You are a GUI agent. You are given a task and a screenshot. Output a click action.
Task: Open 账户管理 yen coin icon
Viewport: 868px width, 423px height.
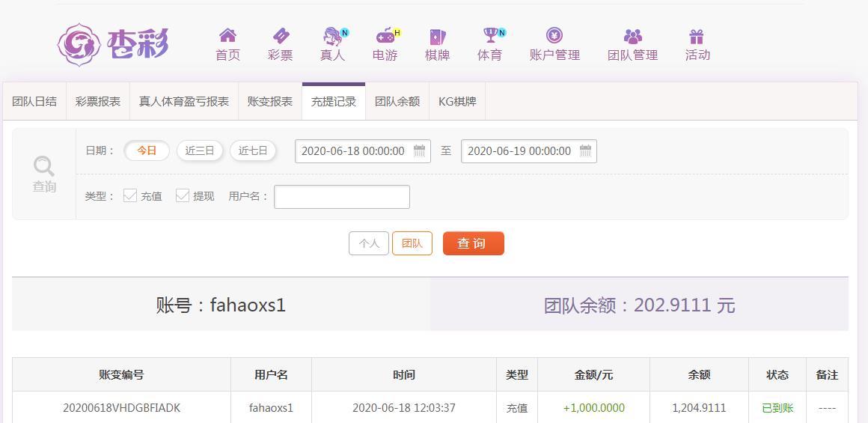tap(554, 35)
